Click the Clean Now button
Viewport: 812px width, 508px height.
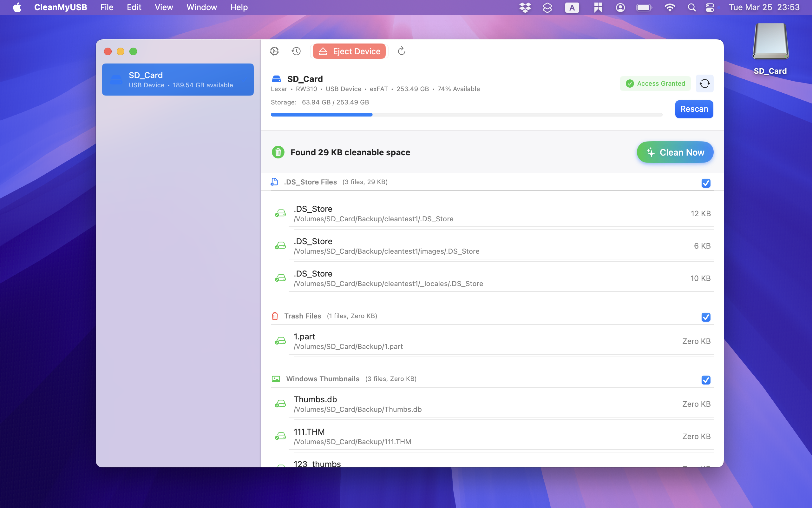point(675,152)
